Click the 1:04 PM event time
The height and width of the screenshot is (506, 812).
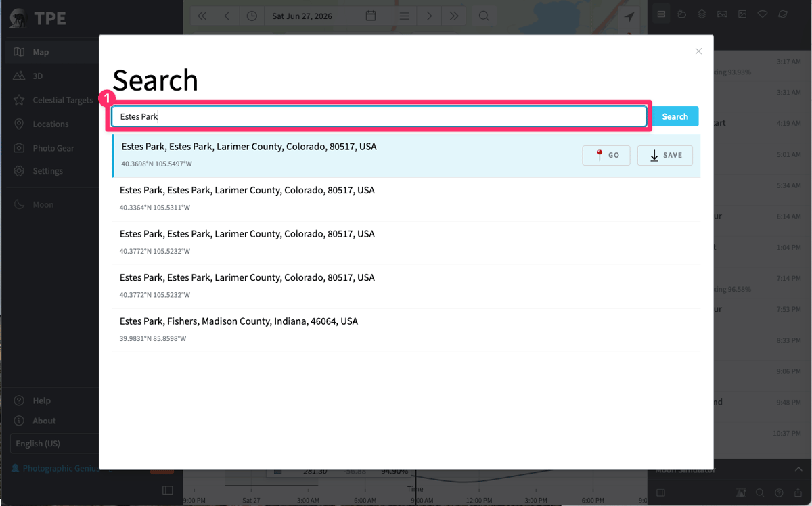788,248
